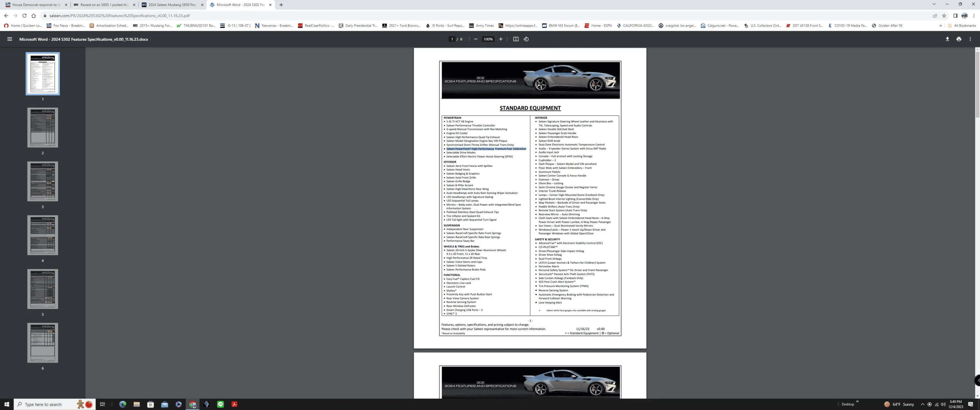Image resolution: width=980 pixels, height=410 pixels.
Task: Toggle the PDF sidebar menu icon
Action: [x=9, y=39]
